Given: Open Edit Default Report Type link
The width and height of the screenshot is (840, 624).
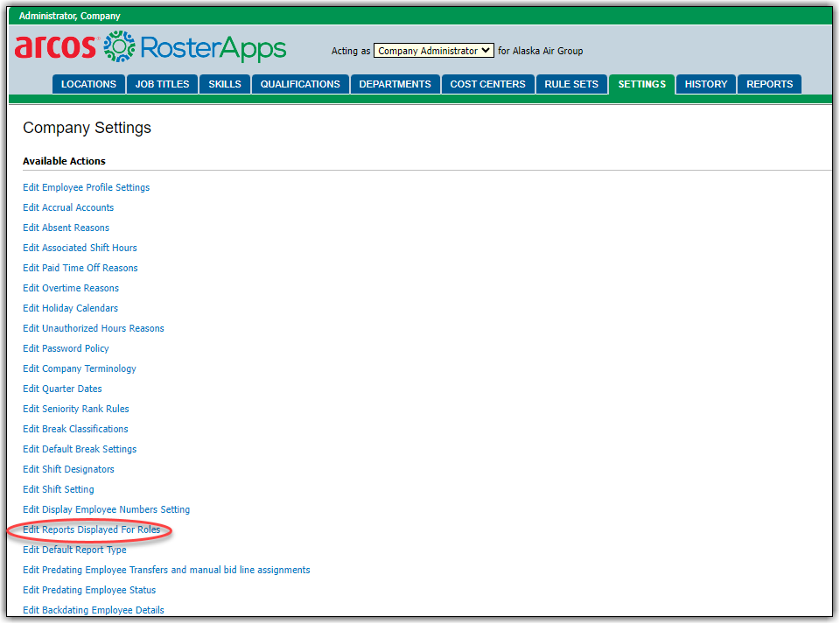Looking at the screenshot, I should pyautogui.click(x=74, y=550).
